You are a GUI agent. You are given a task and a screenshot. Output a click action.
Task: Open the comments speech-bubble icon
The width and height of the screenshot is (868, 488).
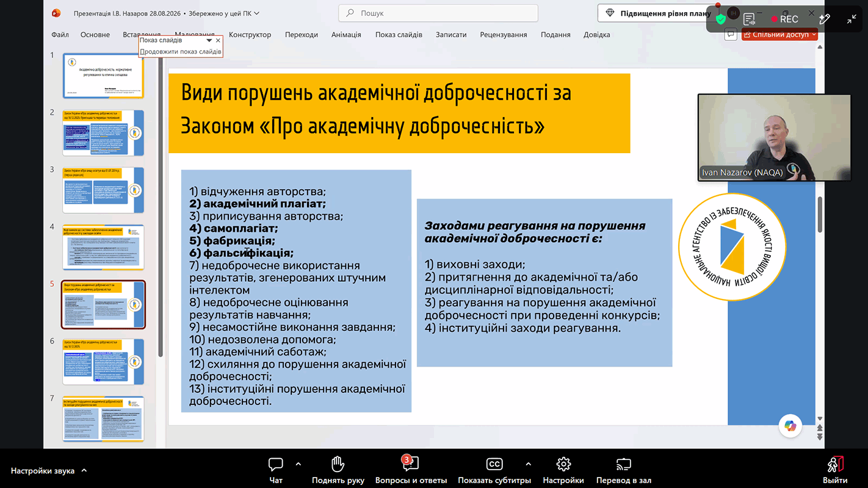click(x=731, y=35)
